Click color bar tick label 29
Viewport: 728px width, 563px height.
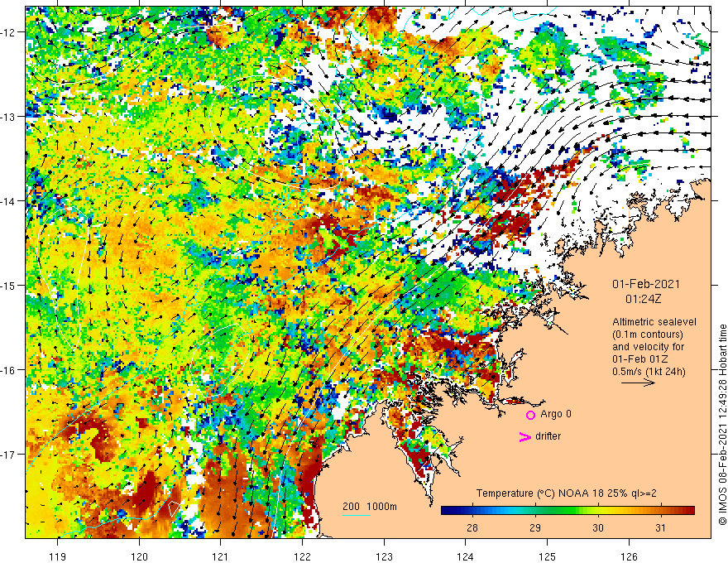tap(535, 527)
